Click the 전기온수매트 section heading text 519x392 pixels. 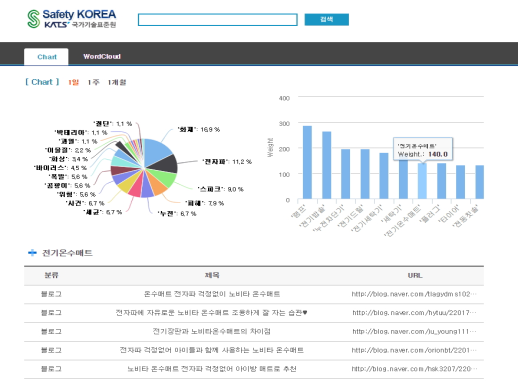[67, 253]
